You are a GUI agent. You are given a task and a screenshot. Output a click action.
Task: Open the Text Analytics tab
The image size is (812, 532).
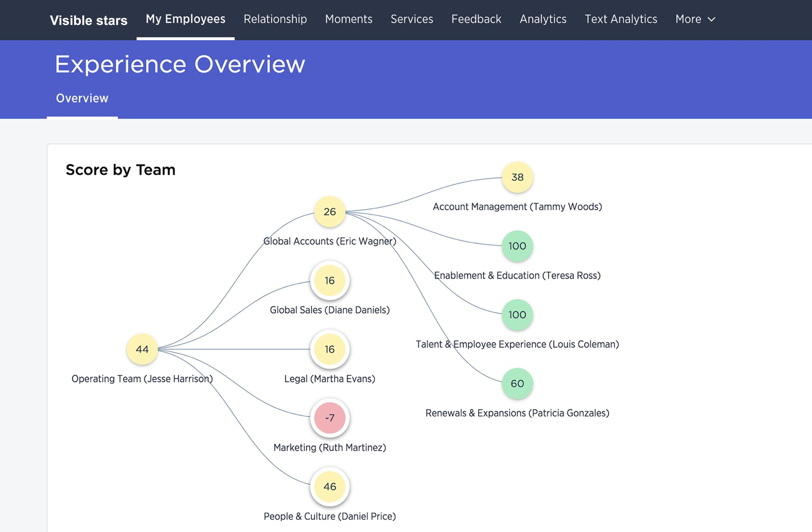pyautogui.click(x=621, y=19)
